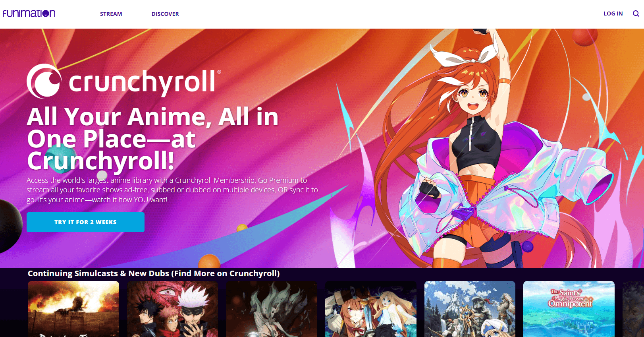Click the Funimation logo
Screen dimensions: 644x337
pyautogui.click(x=29, y=14)
